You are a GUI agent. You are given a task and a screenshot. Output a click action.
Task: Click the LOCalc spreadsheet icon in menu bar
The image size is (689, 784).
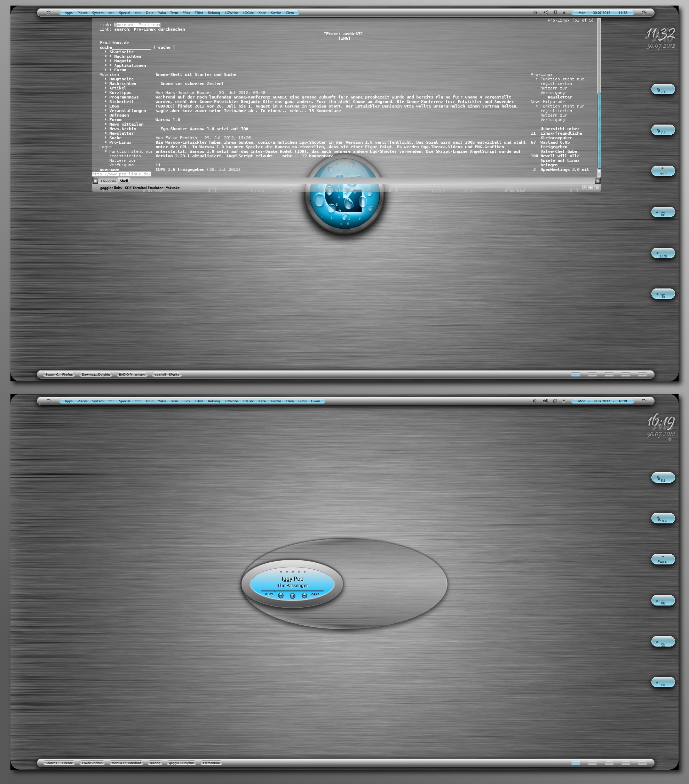(x=247, y=12)
